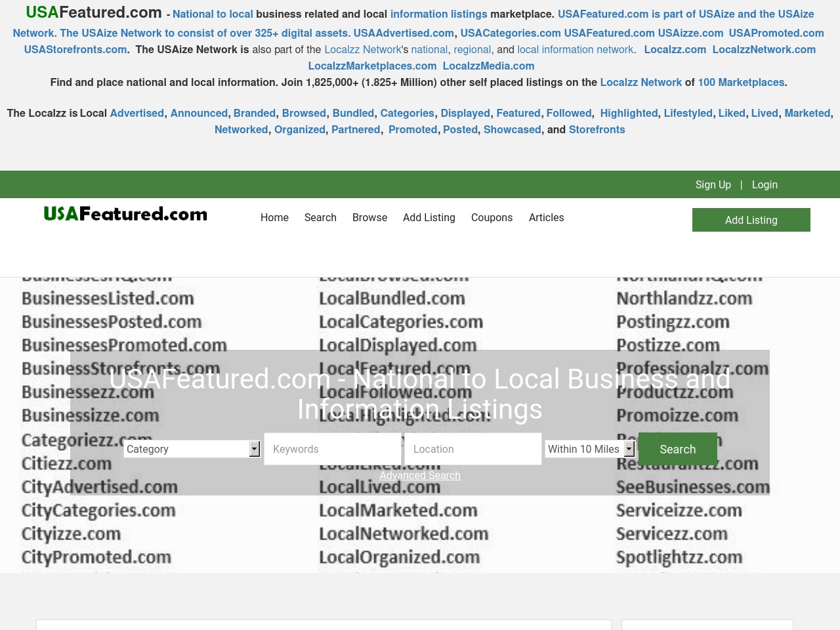Open the information listings link

point(439,14)
